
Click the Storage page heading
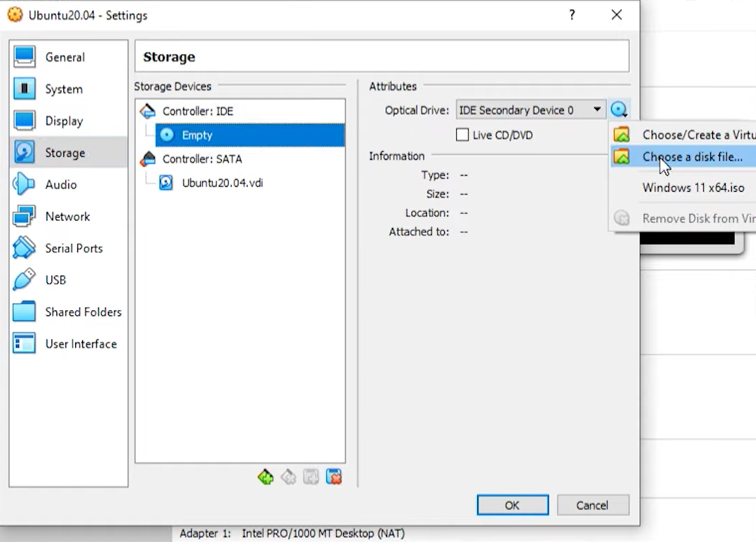tap(169, 57)
